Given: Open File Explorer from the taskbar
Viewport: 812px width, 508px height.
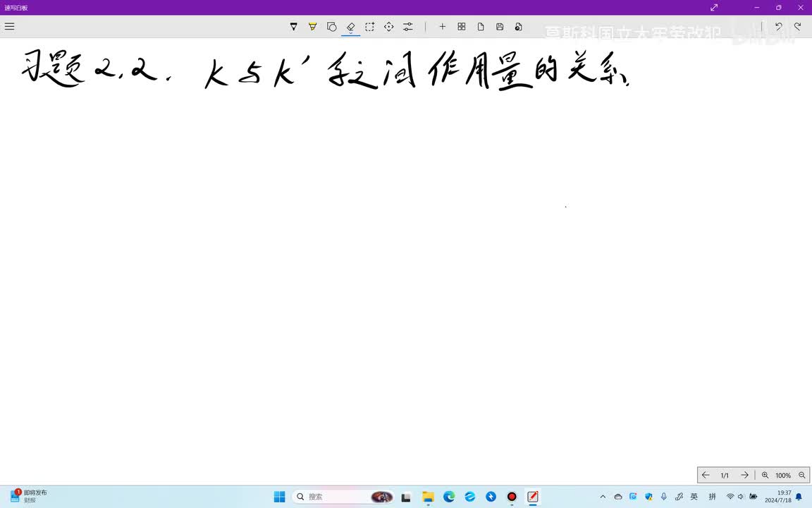Looking at the screenshot, I should click(428, 497).
